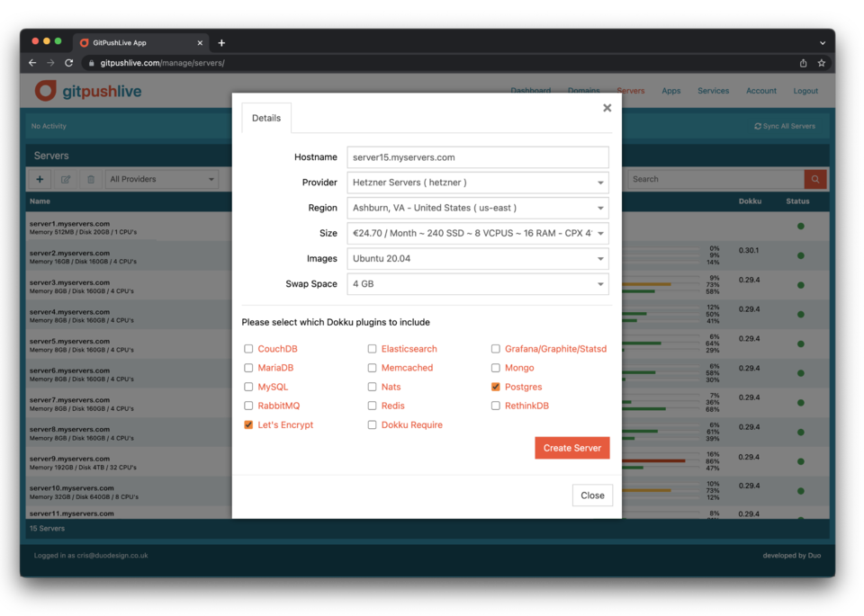Click the site lock icon in address bar
Image resolution: width=864 pixels, height=616 pixels.
92,63
